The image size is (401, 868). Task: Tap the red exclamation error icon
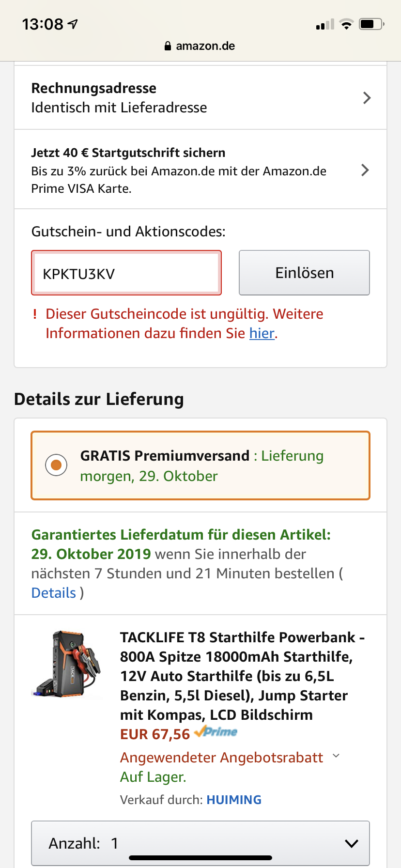35,314
